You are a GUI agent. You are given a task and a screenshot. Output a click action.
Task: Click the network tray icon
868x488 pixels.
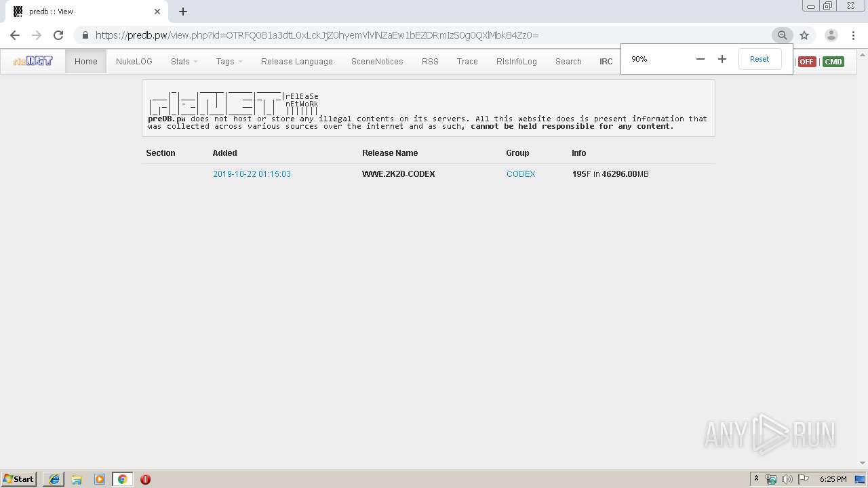click(771, 479)
